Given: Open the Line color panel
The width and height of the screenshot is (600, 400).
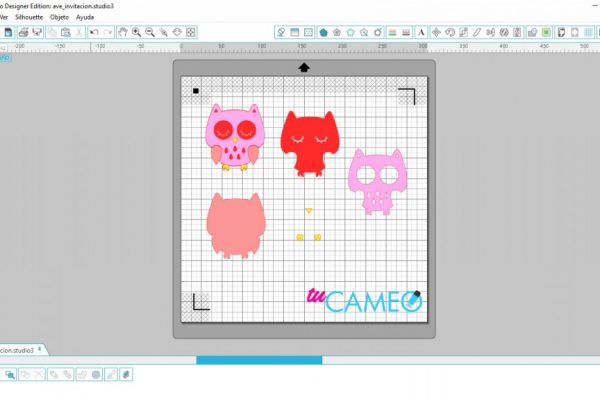Looking at the screenshot, I should (x=393, y=33).
